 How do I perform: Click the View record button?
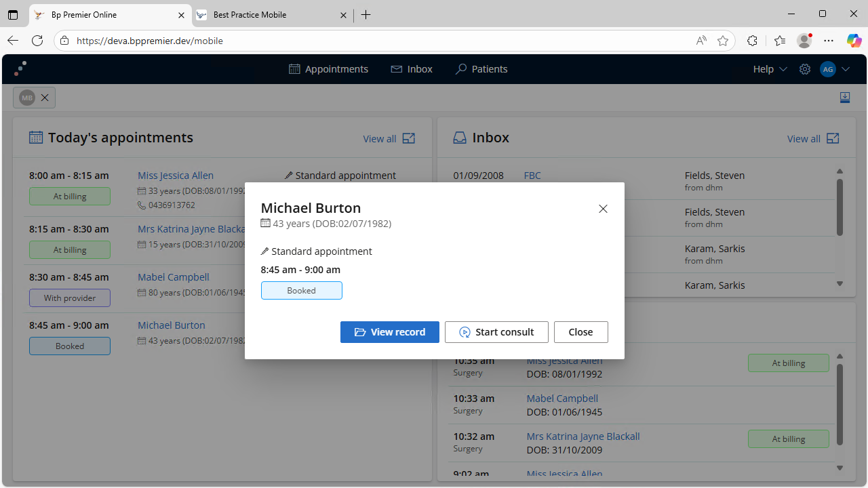click(x=390, y=332)
